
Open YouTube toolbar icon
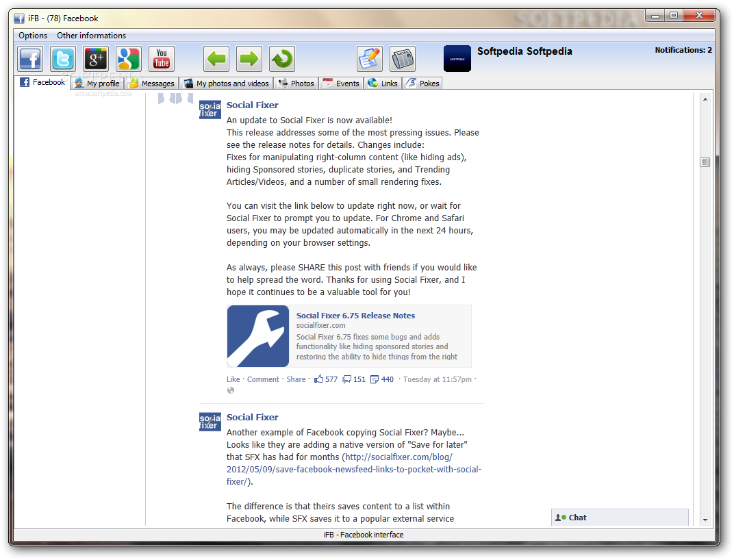point(162,59)
